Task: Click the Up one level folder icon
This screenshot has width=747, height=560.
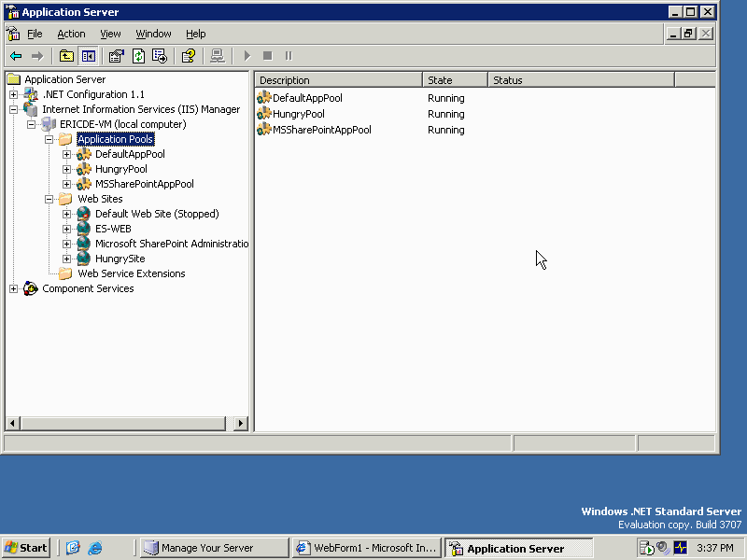Action: (x=66, y=56)
